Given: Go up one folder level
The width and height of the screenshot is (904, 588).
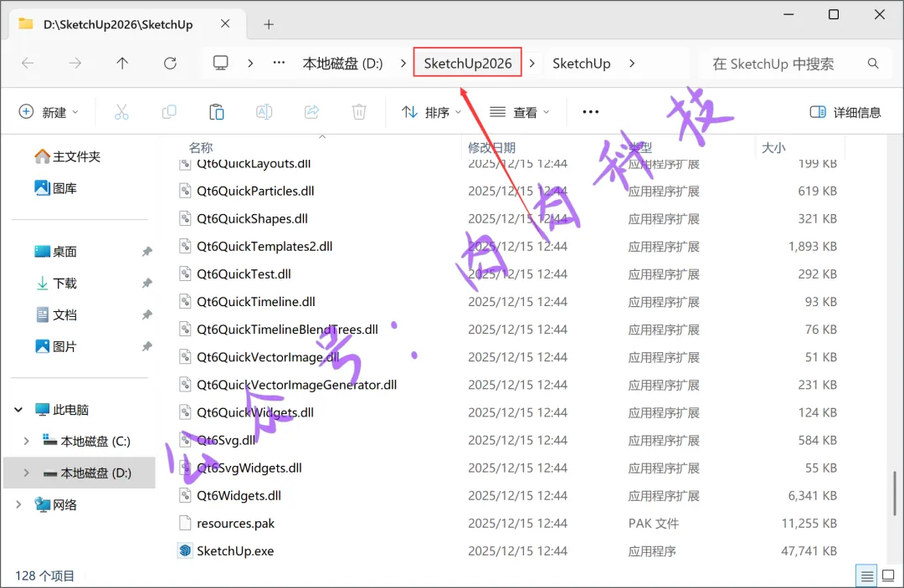Looking at the screenshot, I should (122, 64).
